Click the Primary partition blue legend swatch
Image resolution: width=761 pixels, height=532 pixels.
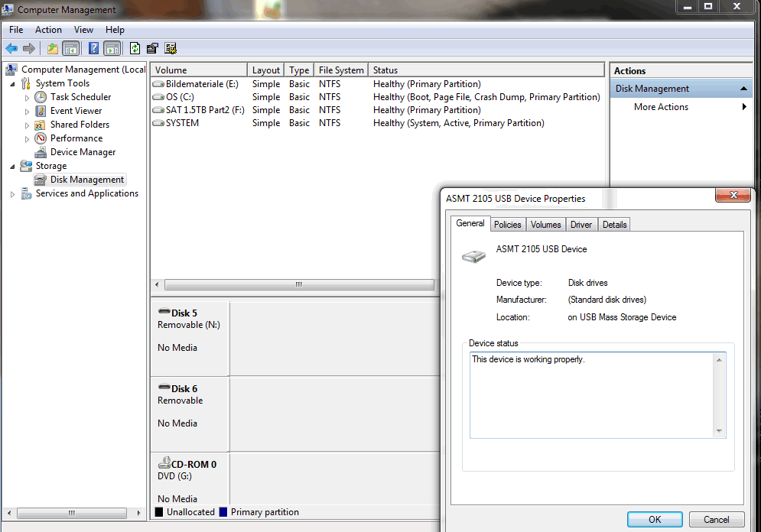(223, 512)
